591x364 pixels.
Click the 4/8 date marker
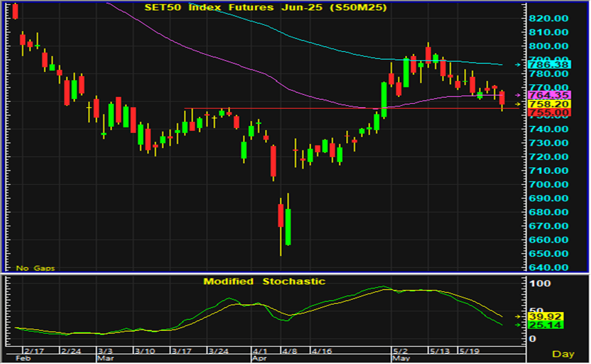coord(289,351)
